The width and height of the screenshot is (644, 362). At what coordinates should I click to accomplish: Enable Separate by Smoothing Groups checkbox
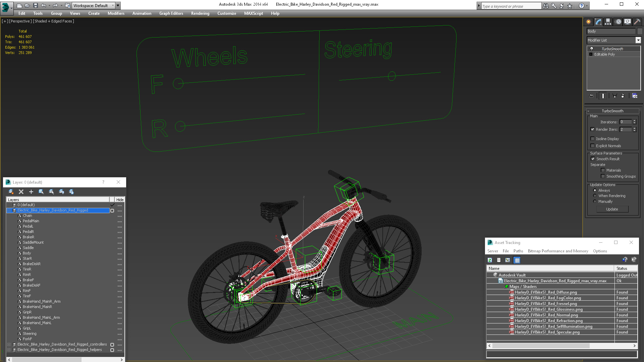click(x=603, y=176)
